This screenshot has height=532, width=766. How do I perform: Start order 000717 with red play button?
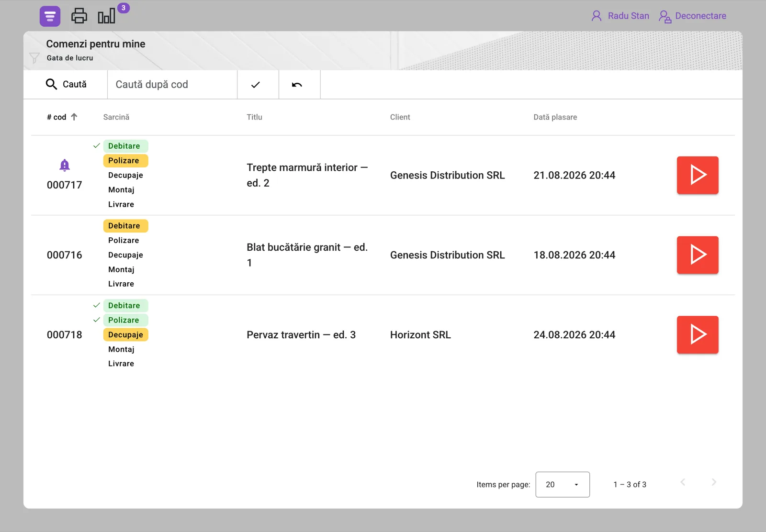coord(698,175)
